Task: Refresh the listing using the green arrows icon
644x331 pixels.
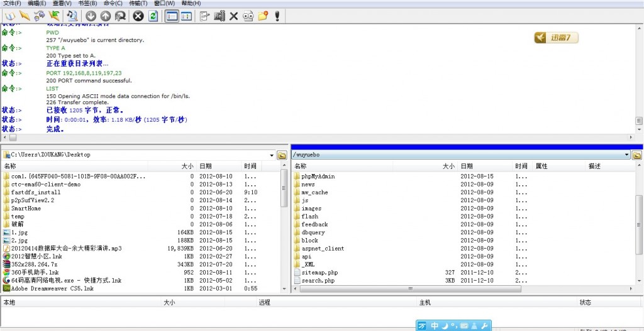Action: [153, 16]
